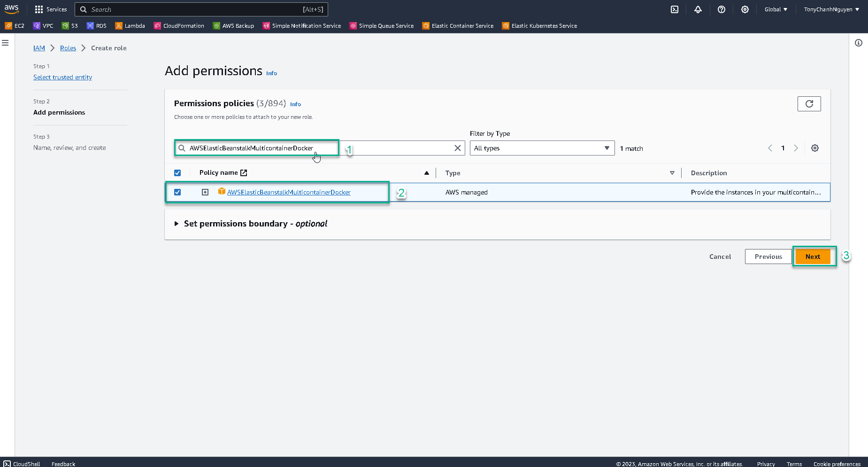The width and height of the screenshot is (868, 467).
Task: Click Info link beside Permissions policies
Action: [295, 104]
